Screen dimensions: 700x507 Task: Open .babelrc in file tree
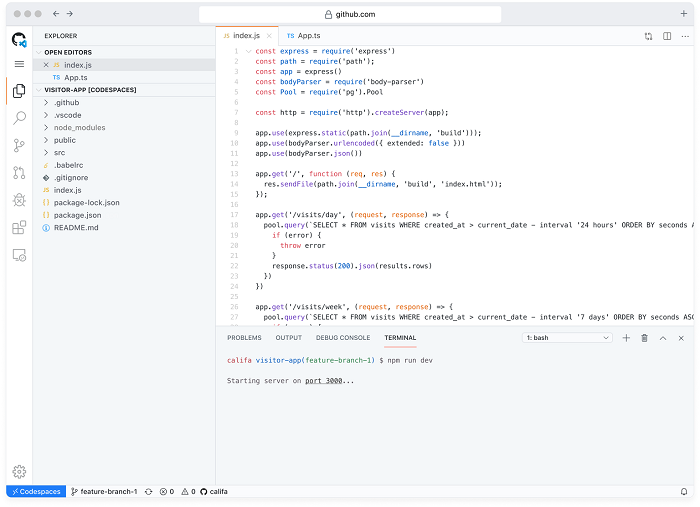click(124, 165)
